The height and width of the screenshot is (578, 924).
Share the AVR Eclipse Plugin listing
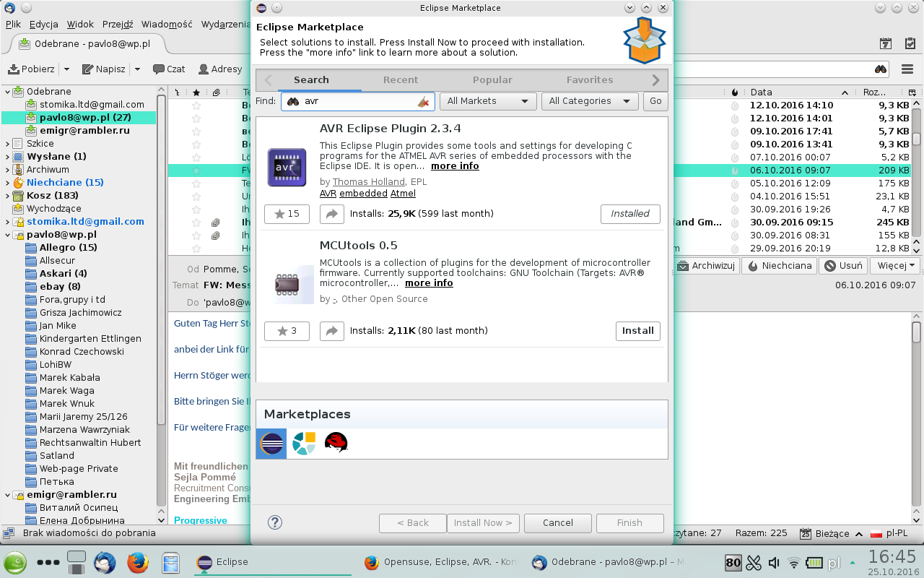point(331,214)
